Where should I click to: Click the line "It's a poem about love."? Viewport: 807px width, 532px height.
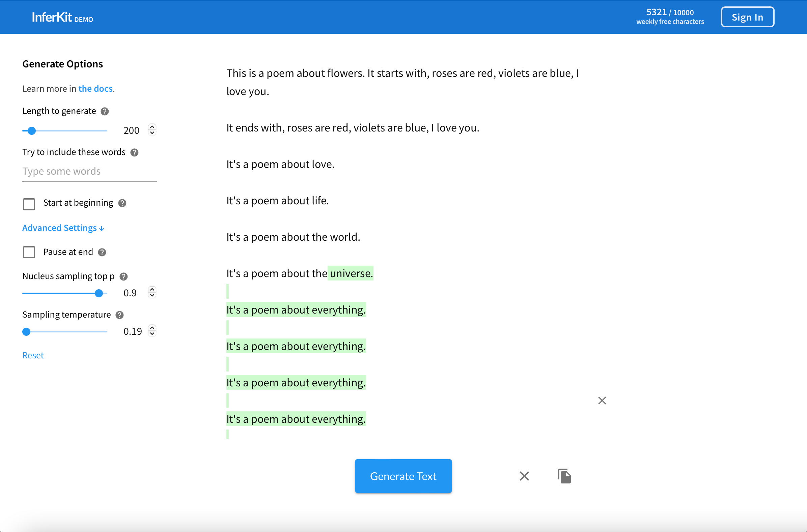280,164
